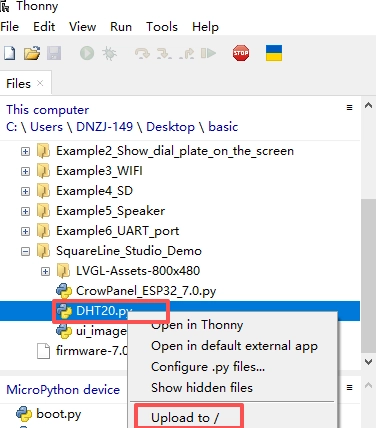This screenshot has height=428, width=376.
Task: Click the file list scrollbar thumb
Action: [368, 275]
